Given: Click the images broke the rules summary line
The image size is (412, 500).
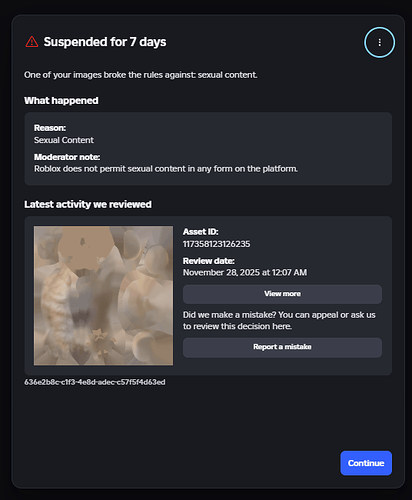Looking at the screenshot, I should (x=140, y=75).
